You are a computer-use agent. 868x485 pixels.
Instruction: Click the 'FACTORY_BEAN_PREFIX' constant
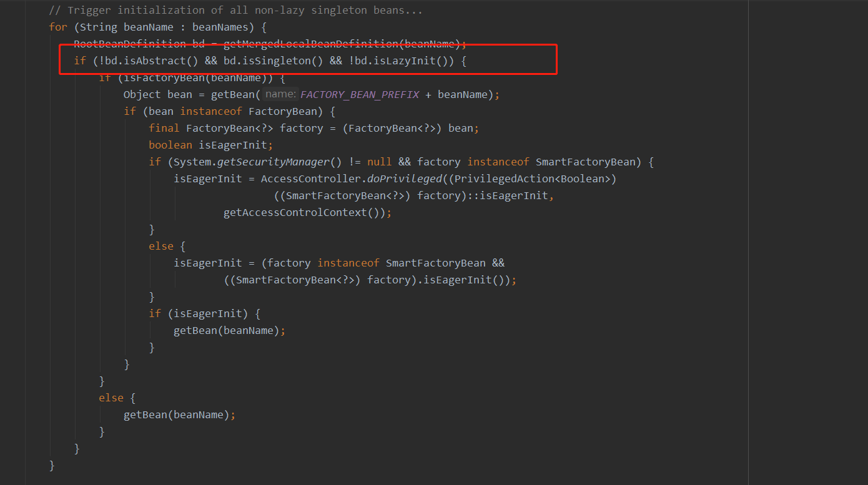(360, 94)
